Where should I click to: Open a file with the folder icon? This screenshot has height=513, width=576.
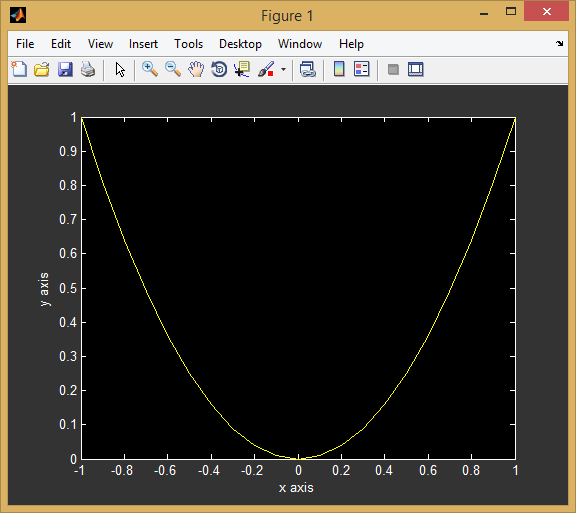[x=42, y=69]
